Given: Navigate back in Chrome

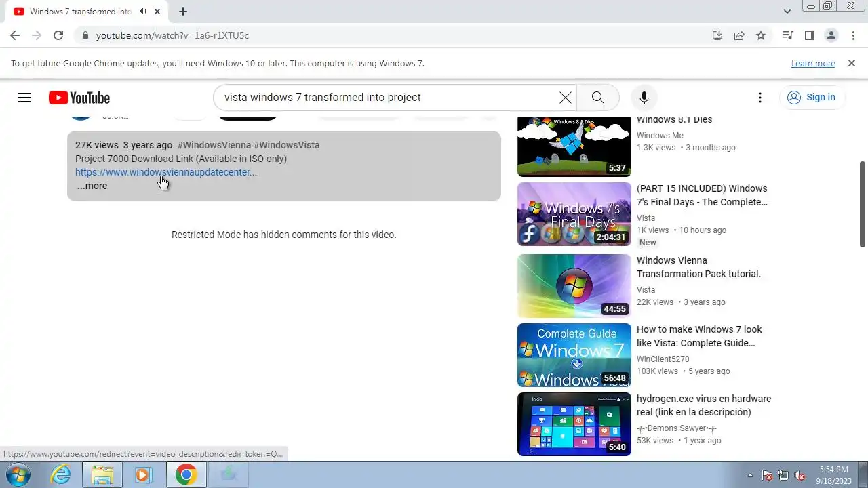Looking at the screenshot, I should pyautogui.click(x=15, y=35).
